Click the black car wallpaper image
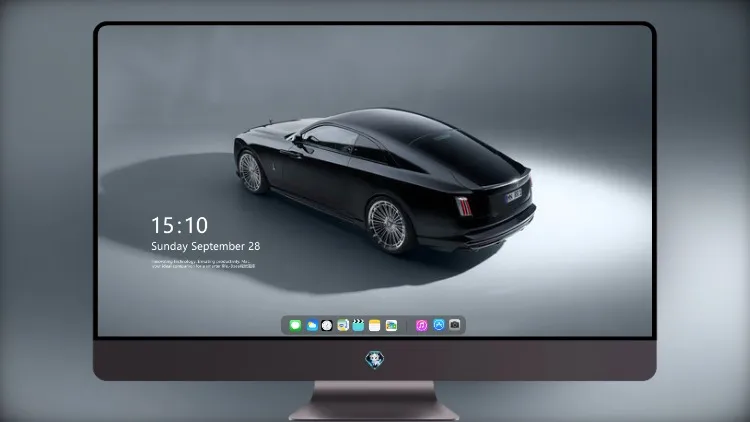 click(x=385, y=181)
